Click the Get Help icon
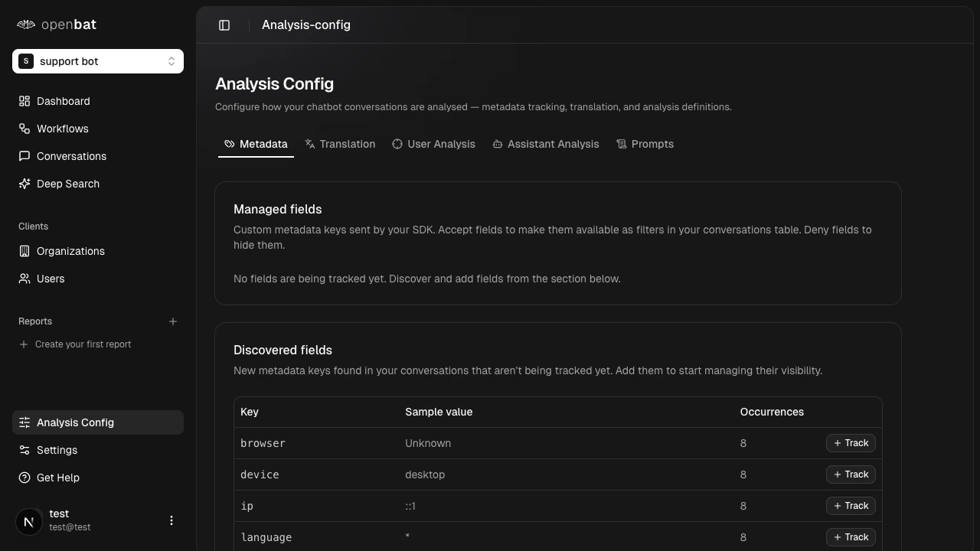 point(24,478)
